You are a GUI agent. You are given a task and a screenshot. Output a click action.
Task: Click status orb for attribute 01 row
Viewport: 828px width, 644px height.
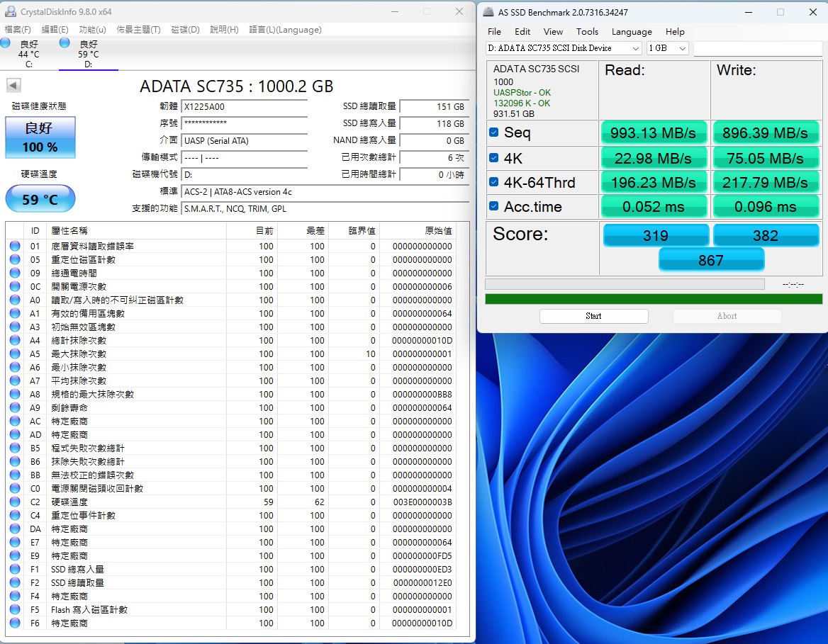click(15, 246)
